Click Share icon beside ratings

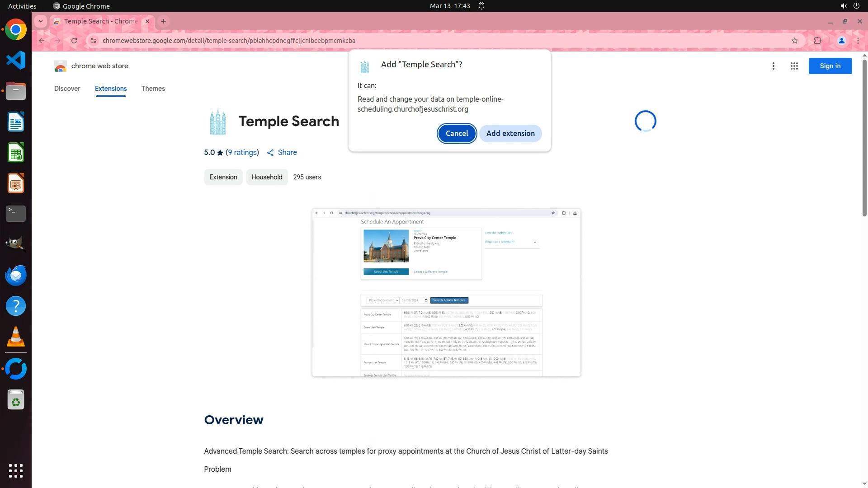pyautogui.click(x=270, y=153)
